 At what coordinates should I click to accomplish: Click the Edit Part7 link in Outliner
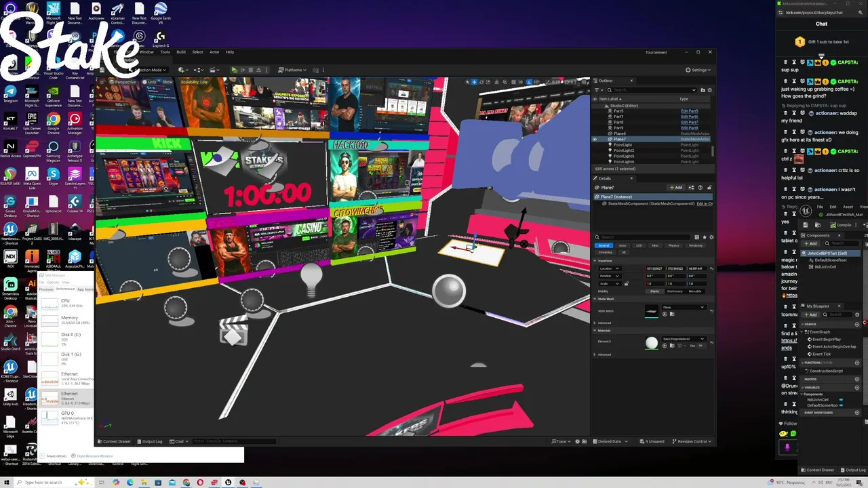[x=690, y=122]
